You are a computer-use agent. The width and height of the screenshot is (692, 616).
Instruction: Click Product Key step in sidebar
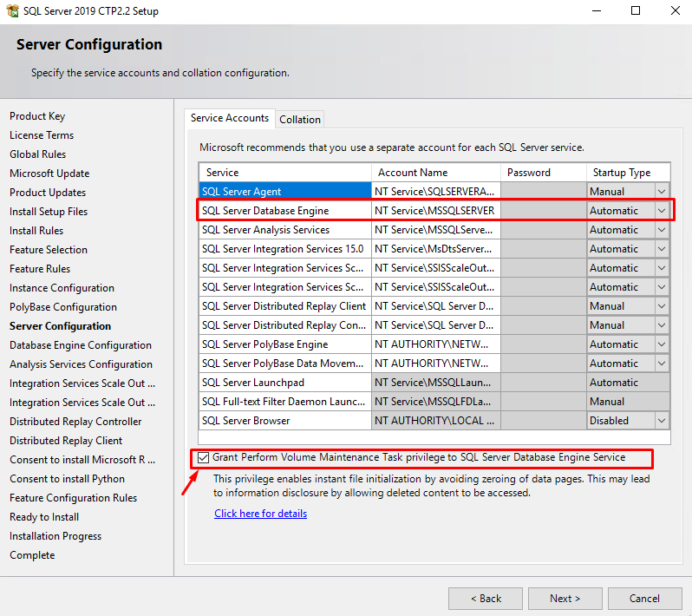pyautogui.click(x=37, y=116)
